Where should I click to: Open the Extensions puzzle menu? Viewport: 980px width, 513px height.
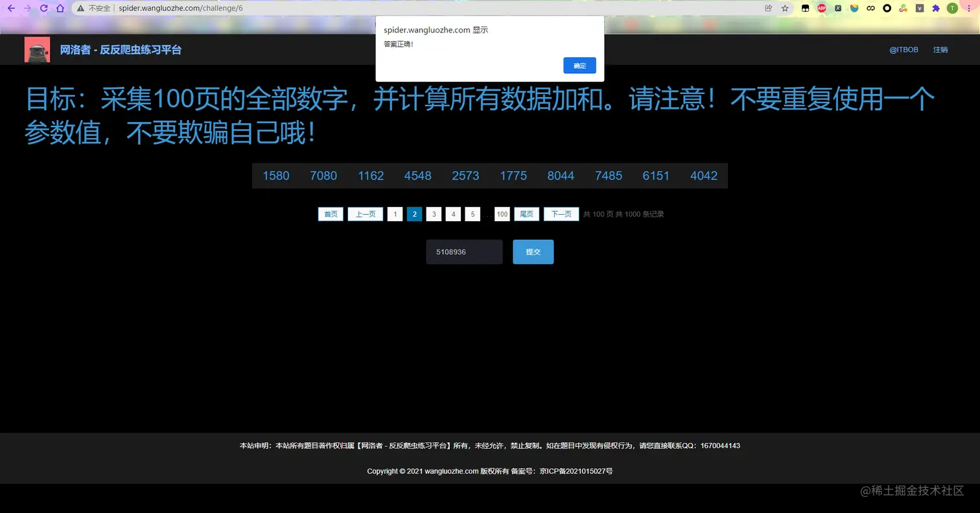[936, 8]
